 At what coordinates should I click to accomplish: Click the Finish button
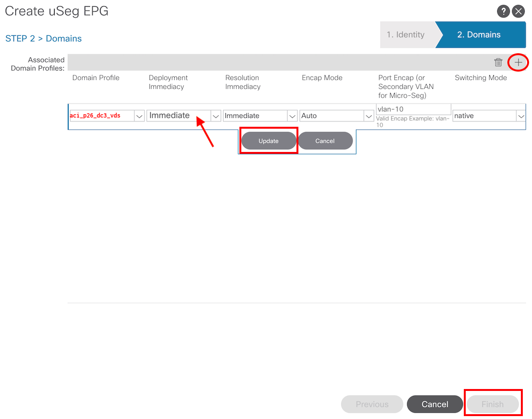coord(492,404)
